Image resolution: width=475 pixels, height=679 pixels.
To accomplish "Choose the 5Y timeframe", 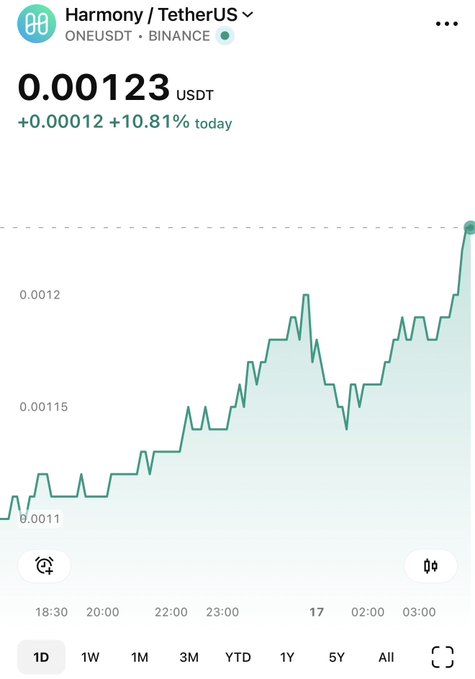I will click(x=336, y=657).
